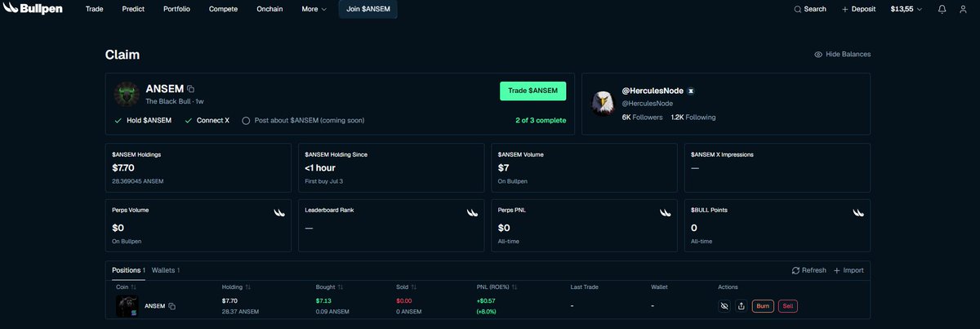Click the $7.13 Bought value

click(324, 301)
